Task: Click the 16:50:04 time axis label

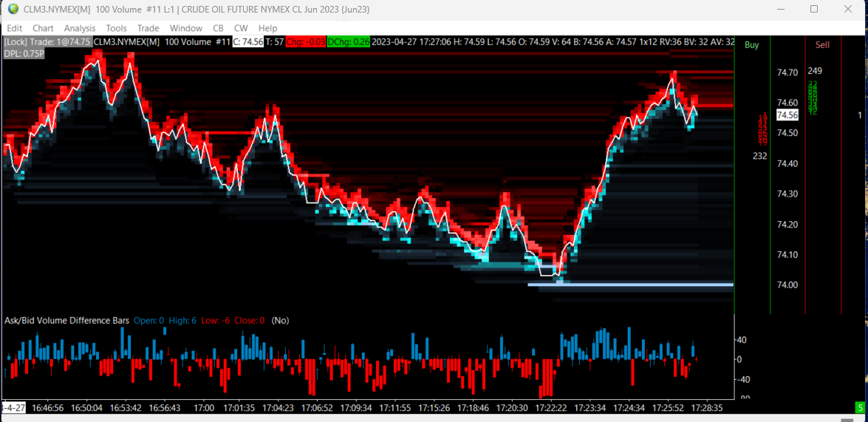Action: click(87, 408)
